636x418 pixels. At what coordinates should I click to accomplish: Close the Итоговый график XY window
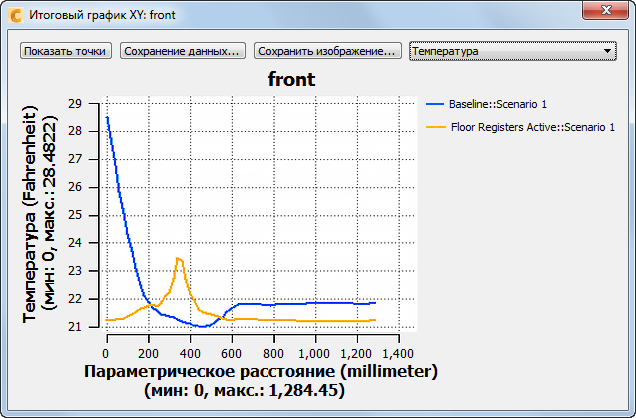606,10
